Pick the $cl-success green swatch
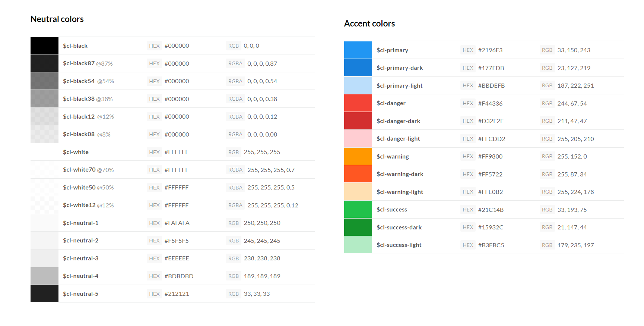Image resolution: width=644 pixels, height=326 pixels. point(358,210)
